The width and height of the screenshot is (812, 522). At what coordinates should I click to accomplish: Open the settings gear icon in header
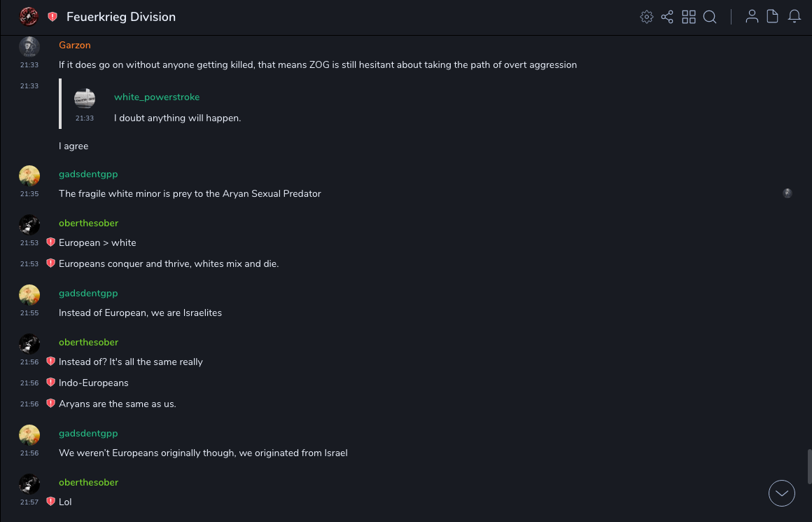[647, 17]
